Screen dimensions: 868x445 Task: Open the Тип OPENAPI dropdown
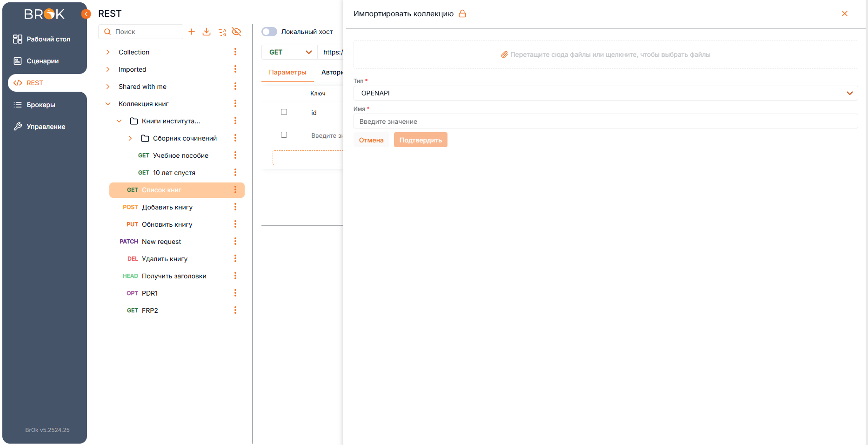click(605, 93)
